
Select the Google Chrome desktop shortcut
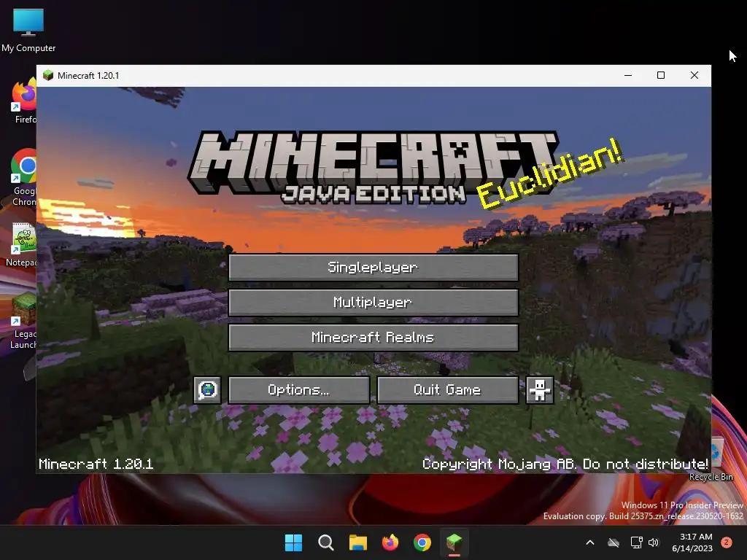24,177
